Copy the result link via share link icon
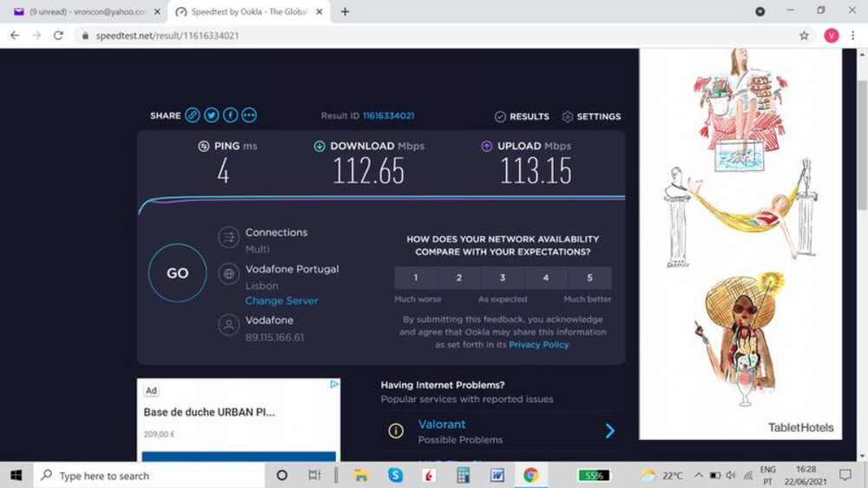The height and width of the screenshot is (488, 868). 192,115
